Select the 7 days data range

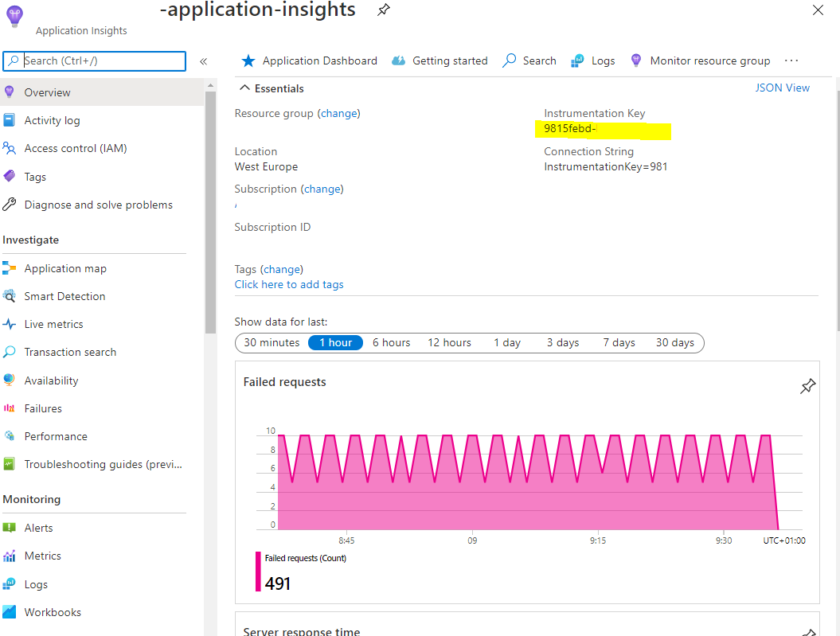(619, 342)
